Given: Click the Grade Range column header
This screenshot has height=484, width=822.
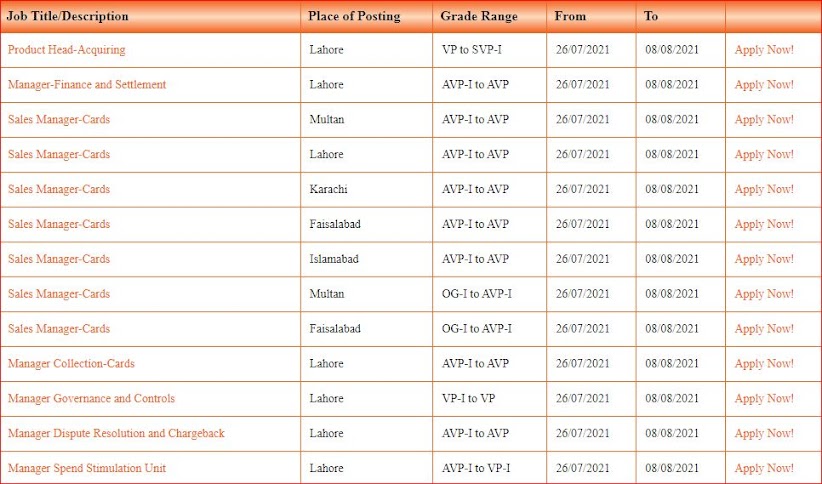Looking at the screenshot, I should point(479,16).
